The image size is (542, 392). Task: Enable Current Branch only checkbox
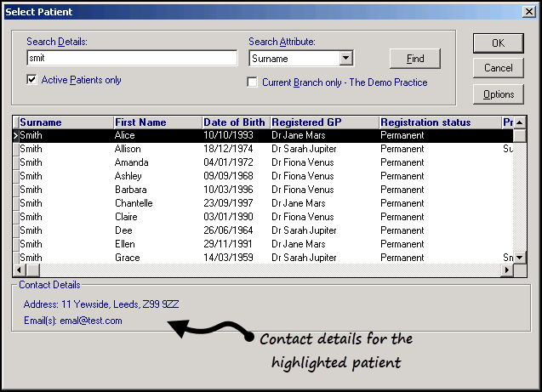pos(253,82)
